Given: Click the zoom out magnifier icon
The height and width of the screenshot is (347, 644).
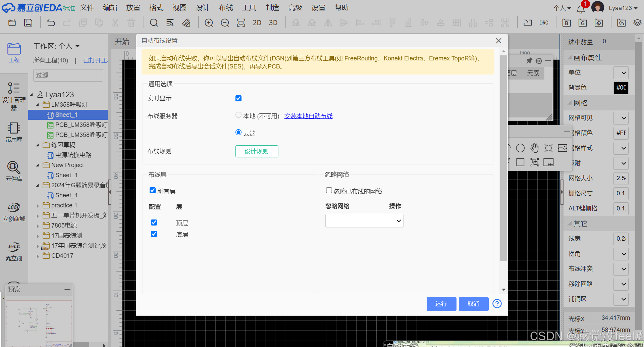Looking at the screenshot, I should coord(225,23).
